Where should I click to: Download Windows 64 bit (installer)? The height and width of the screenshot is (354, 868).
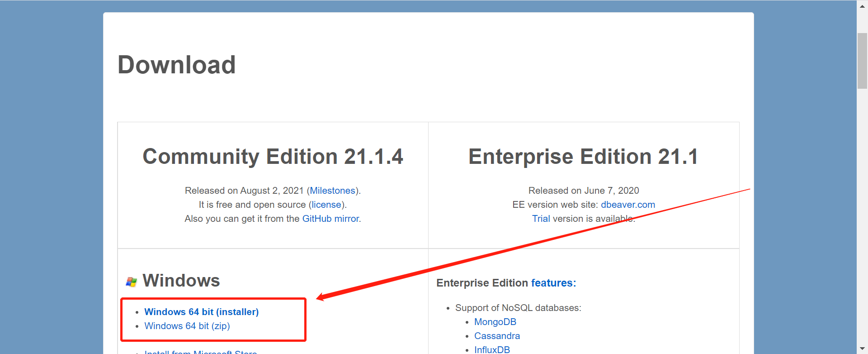point(202,312)
